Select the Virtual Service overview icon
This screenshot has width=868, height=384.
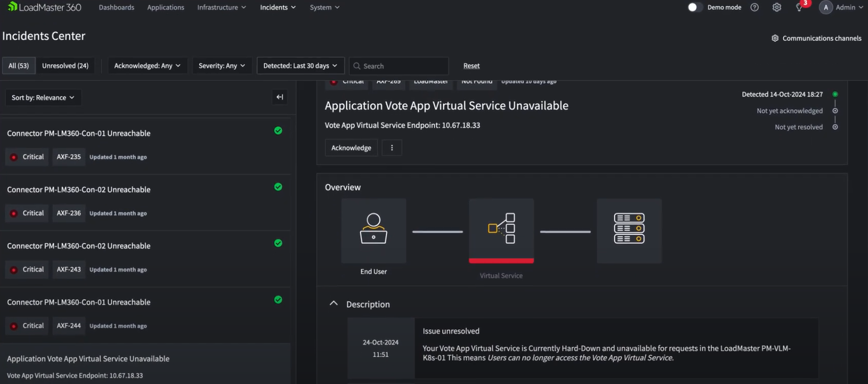tap(501, 230)
